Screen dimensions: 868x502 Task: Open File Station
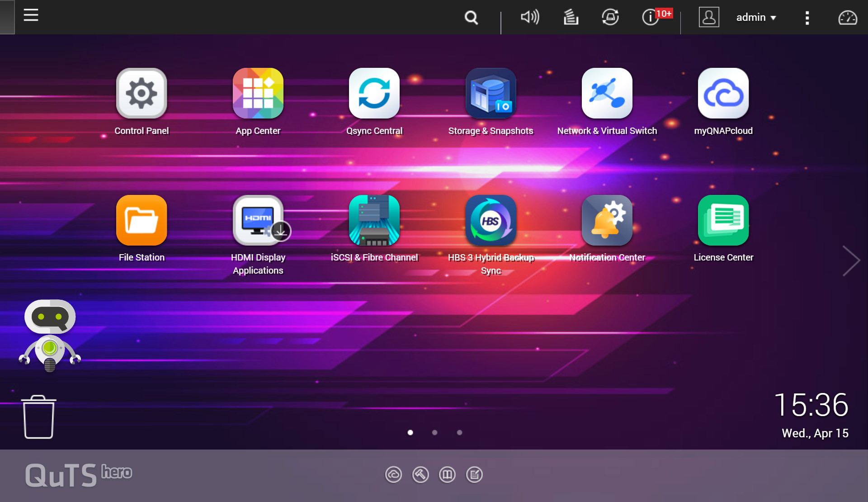click(142, 220)
